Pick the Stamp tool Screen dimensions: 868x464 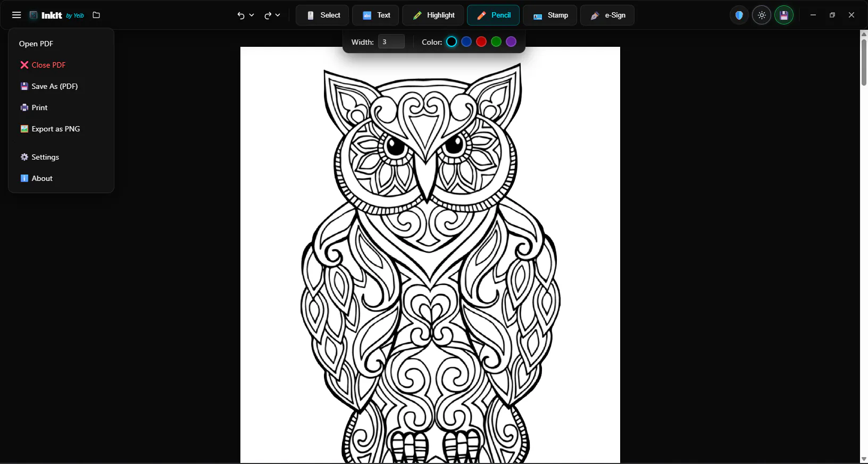tap(550, 15)
